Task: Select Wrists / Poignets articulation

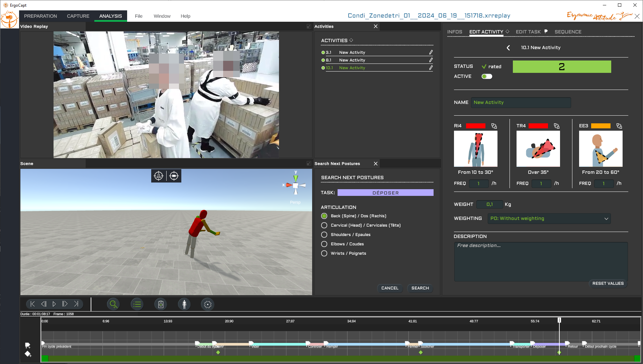Action: coord(324,253)
